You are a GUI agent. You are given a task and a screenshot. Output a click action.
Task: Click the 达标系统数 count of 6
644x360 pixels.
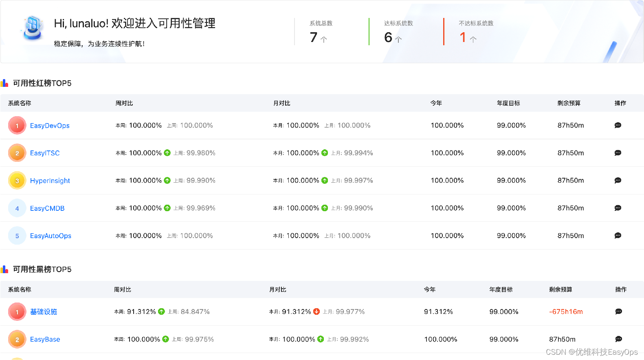388,38
